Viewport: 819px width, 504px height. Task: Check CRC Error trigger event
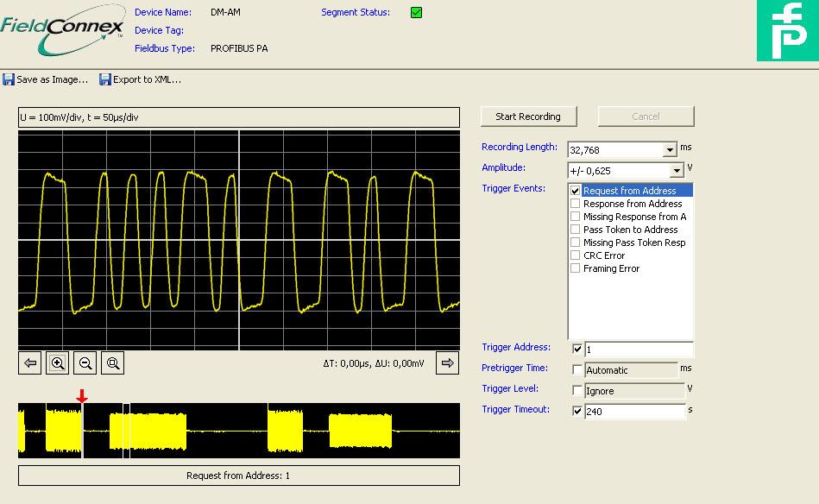[575, 255]
